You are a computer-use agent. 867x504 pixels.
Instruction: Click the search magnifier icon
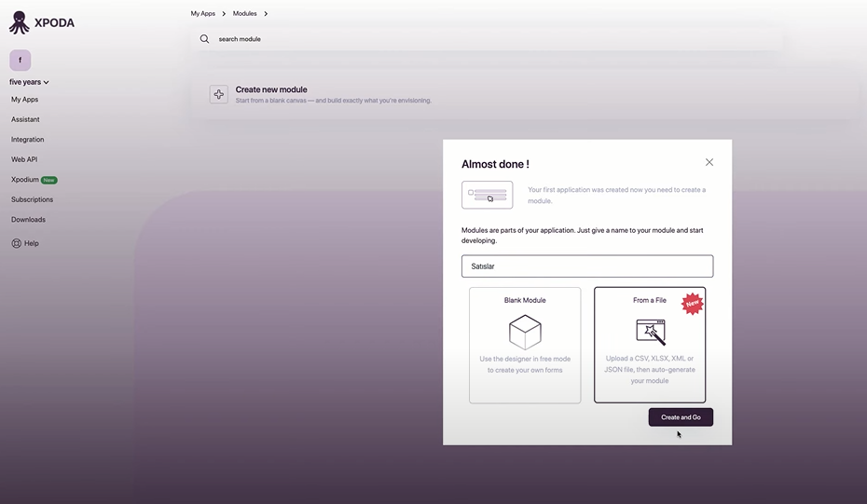coord(204,39)
